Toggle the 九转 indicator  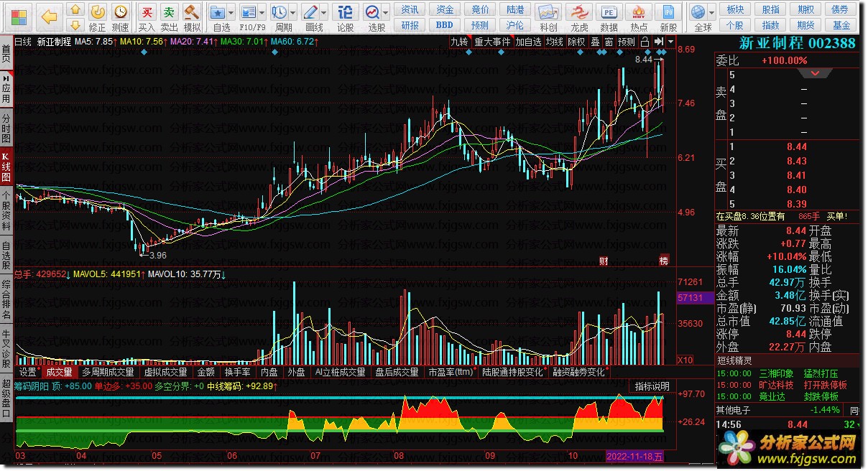pyautogui.click(x=458, y=42)
